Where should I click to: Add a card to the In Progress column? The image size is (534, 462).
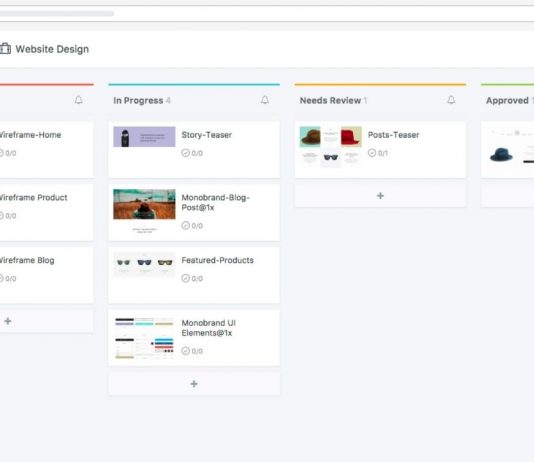[x=194, y=384]
